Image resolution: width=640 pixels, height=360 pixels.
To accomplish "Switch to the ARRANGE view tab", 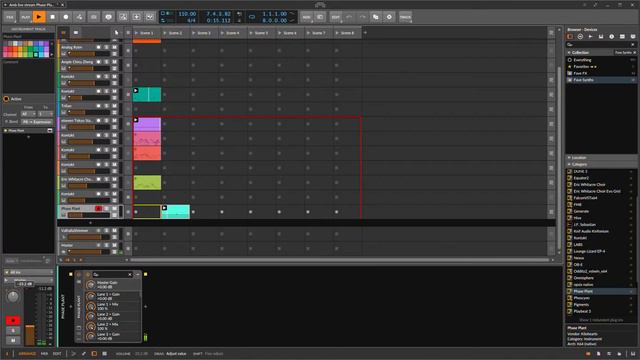I will coord(27,354).
